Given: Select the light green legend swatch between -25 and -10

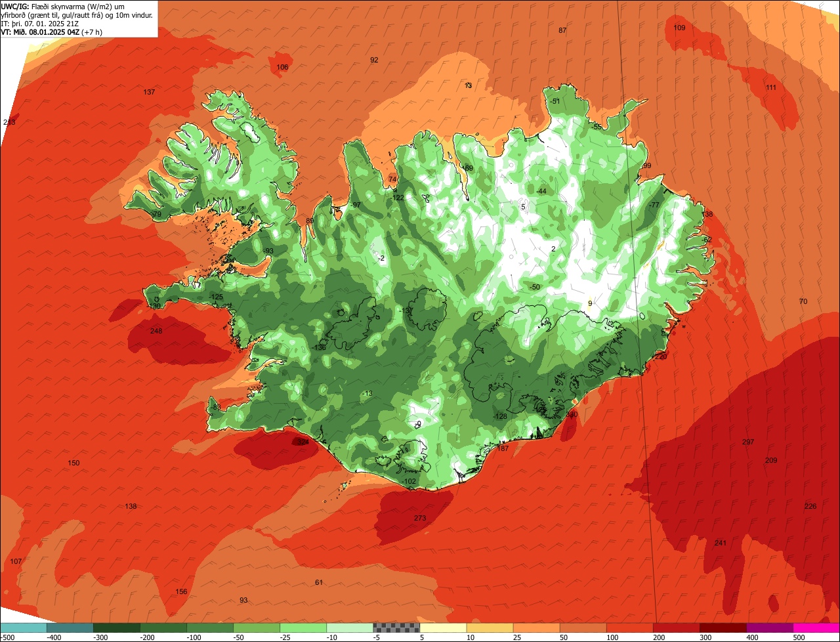Looking at the screenshot, I should pos(303,628).
